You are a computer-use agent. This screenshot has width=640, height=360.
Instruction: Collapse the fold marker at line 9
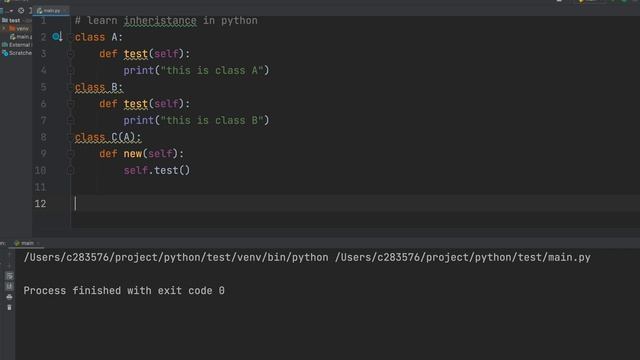pyautogui.click(x=70, y=154)
